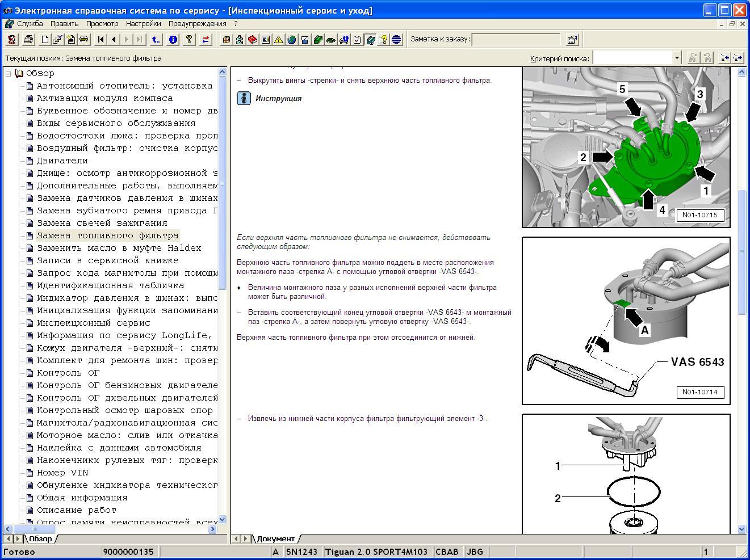Click the globe icon in the toolbar
Viewport: 750px width, 560px height.
click(x=291, y=40)
